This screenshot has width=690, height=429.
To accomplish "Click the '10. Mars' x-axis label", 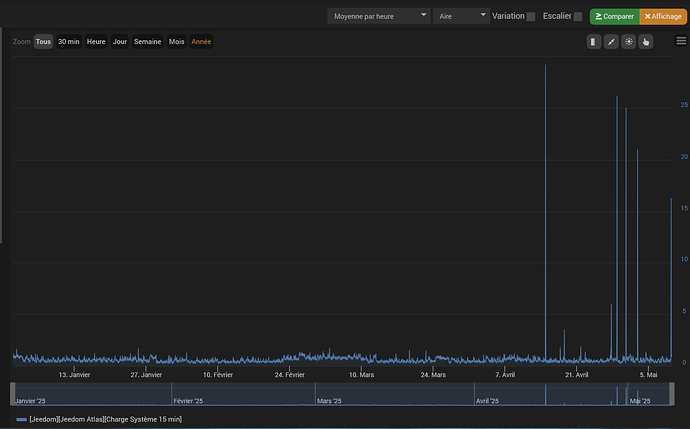I will click(x=361, y=375).
